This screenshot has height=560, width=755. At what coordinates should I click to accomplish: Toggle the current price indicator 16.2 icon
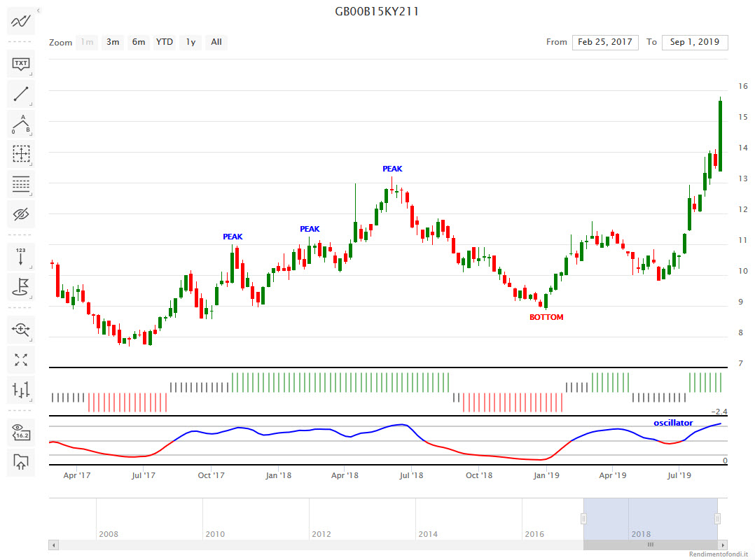(21, 432)
